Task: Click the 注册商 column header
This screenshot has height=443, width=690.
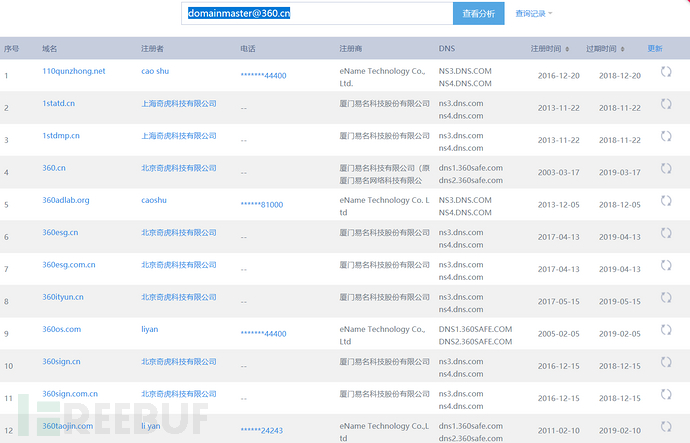Action: point(350,48)
